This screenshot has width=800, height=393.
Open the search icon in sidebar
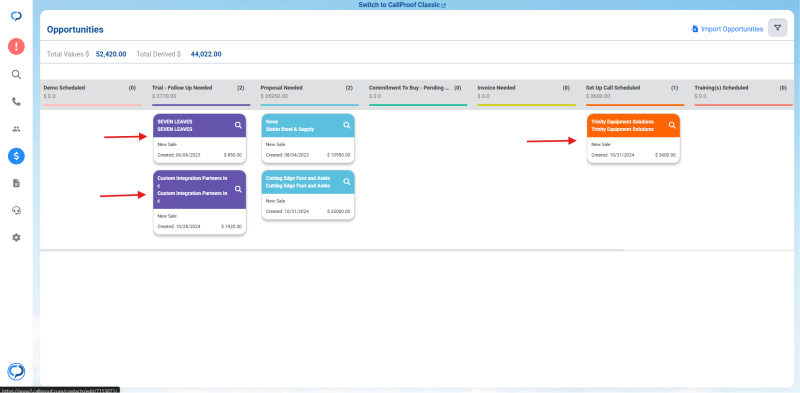click(16, 75)
